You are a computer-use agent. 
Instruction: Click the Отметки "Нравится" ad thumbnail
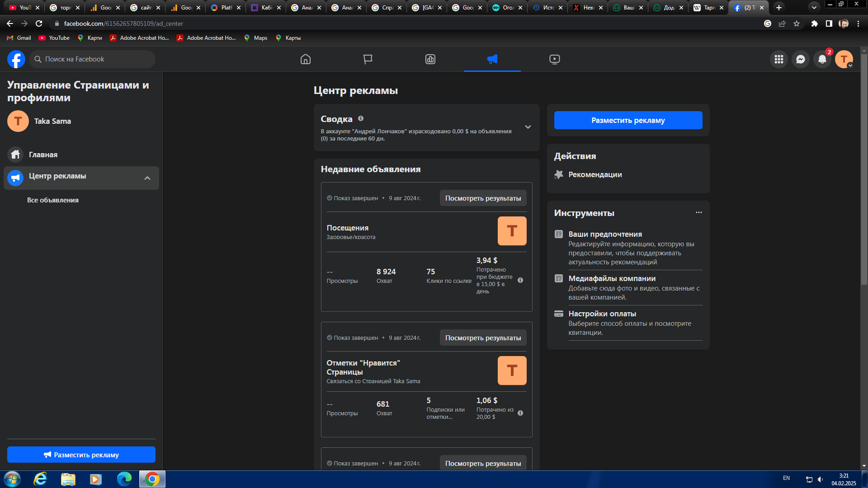512,371
